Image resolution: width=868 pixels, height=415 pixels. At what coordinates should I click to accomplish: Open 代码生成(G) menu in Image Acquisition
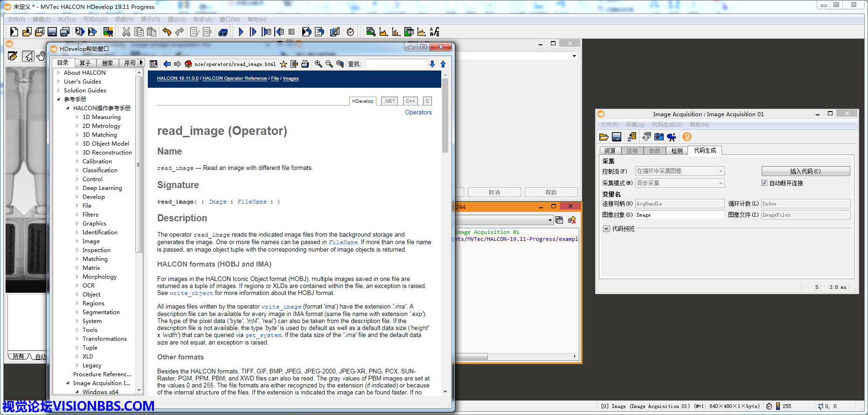coord(667,125)
